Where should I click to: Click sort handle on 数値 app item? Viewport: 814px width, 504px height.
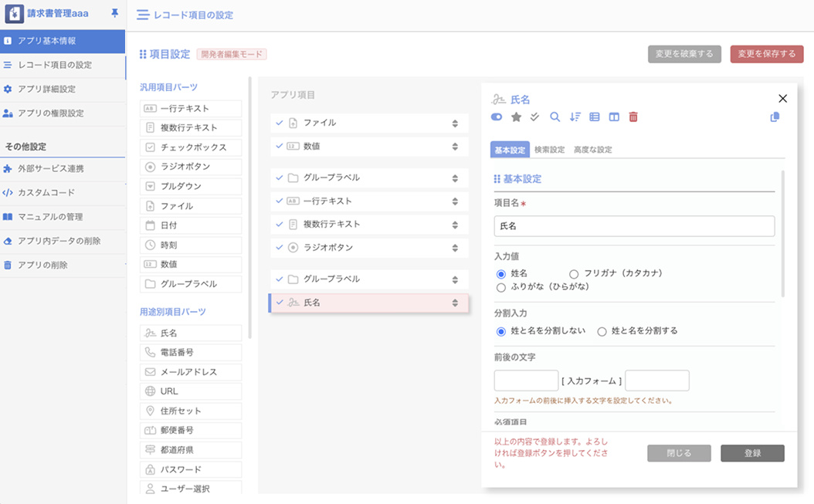click(455, 147)
